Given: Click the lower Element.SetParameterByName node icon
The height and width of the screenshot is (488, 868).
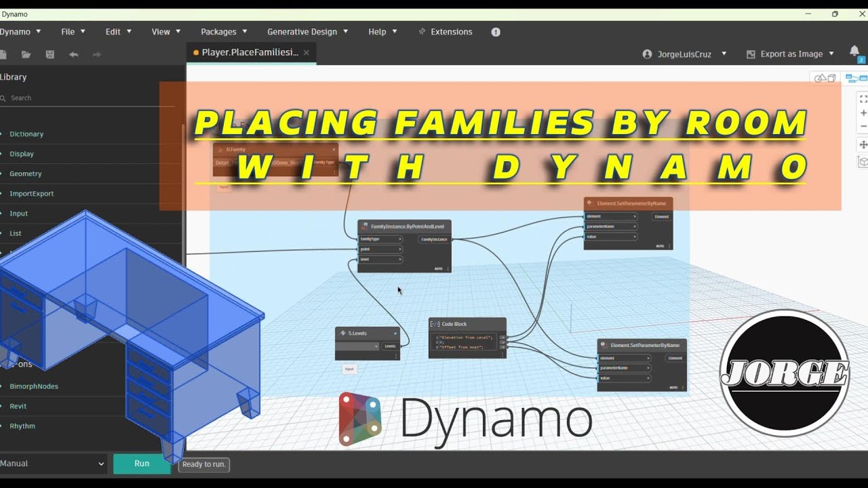Looking at the screenshot, I should (x=604, y=345).
